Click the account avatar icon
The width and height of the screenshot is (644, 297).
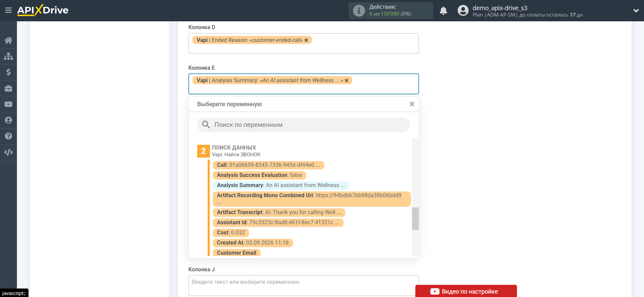coord(463,10)
